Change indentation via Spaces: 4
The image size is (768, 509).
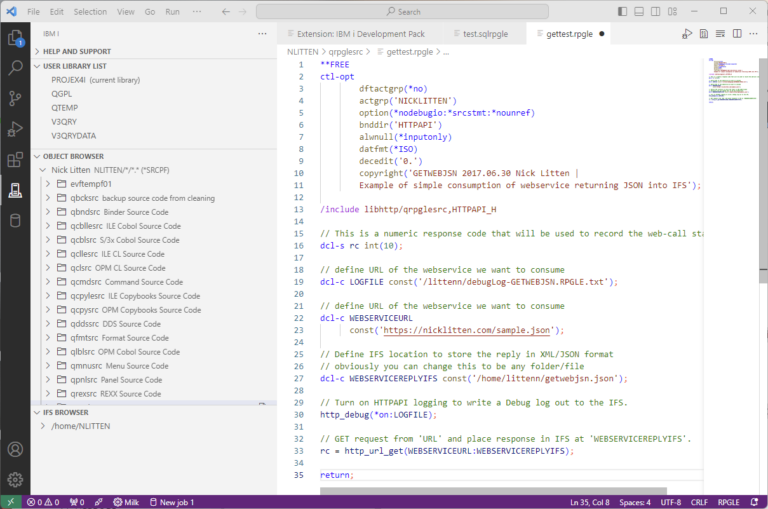click(635, 502)
